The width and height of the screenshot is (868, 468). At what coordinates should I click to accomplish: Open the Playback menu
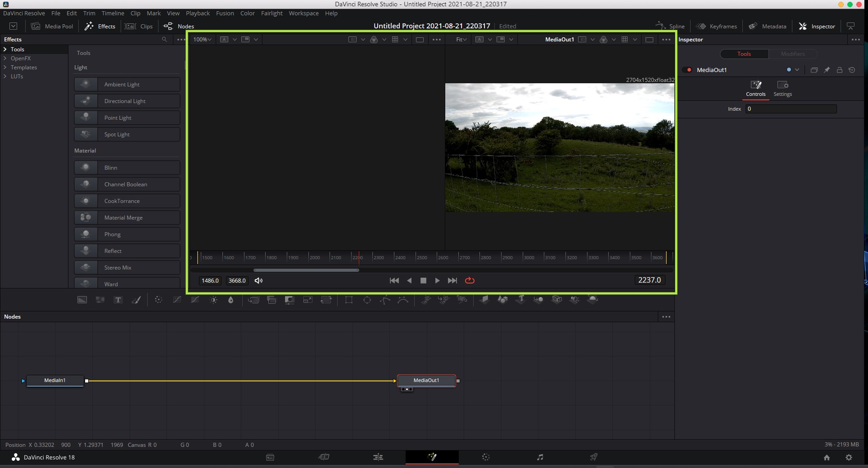tap(198, 13)
